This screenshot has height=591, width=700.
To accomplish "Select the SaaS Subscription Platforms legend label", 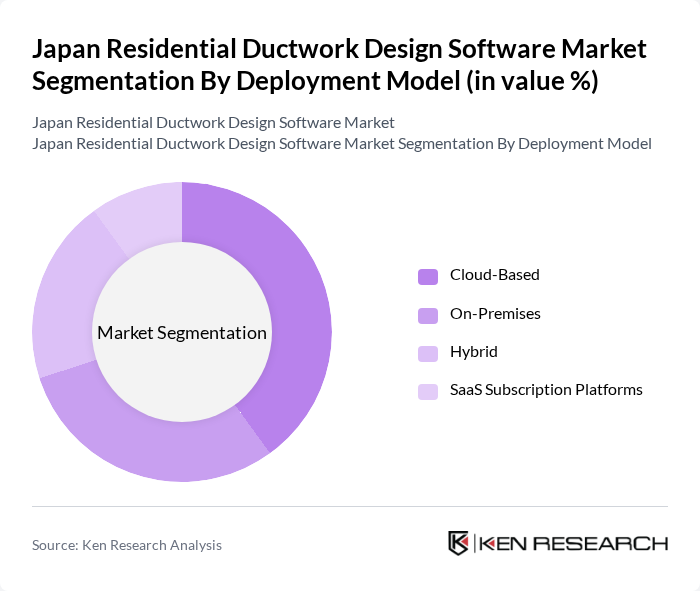I will [x=546, y=390].
